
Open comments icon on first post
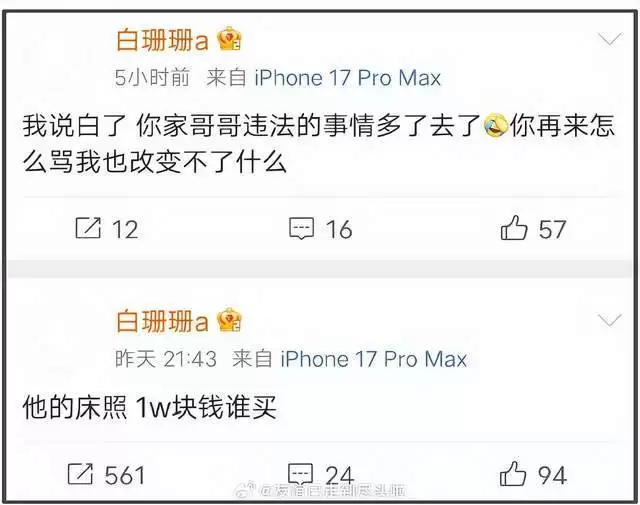pyautogui.click(x=302, y=228)
